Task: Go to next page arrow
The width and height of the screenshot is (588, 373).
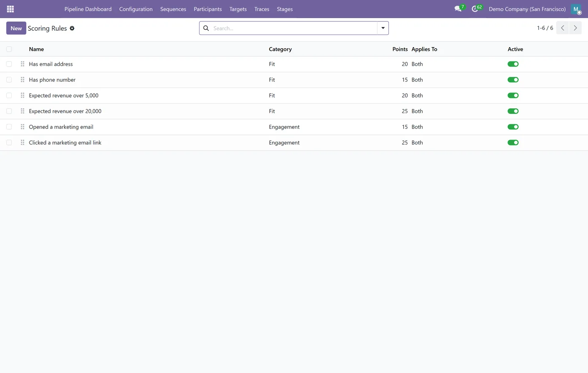Action: click(x=575, y=28)
